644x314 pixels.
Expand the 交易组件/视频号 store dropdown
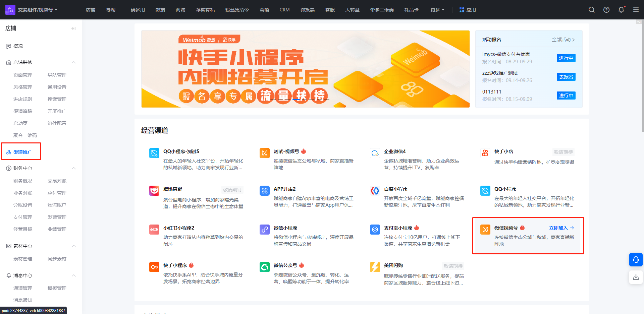click(38, 10)
